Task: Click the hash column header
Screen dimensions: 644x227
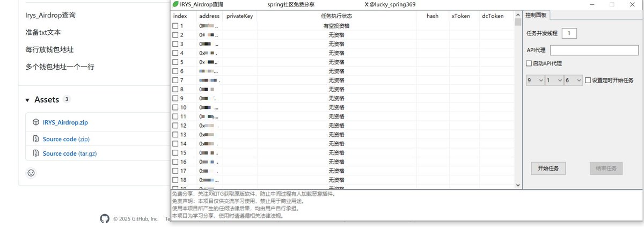Action: [x=433, y=16]
